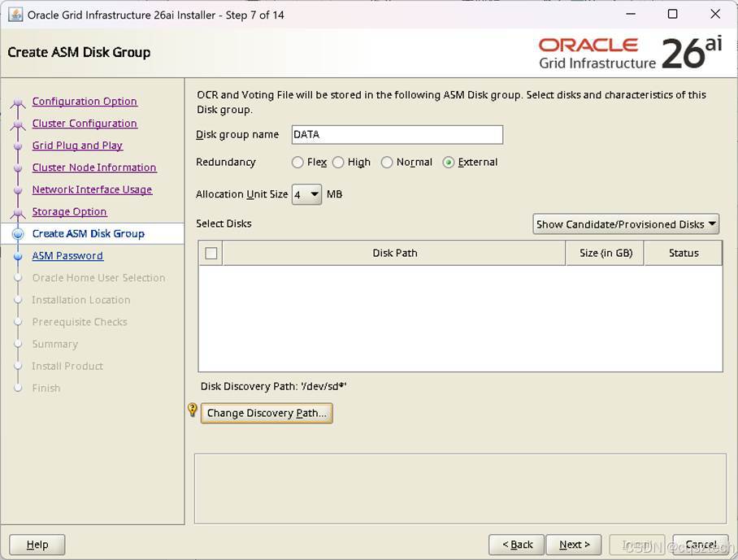The width and height of the screenshot is (738, 560).
Task: Cancel the installer
Action: click(x=701, y=545)
